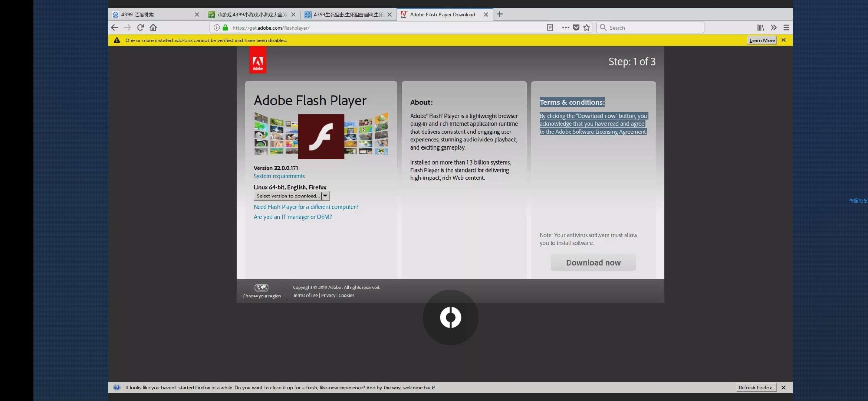The image size is (868, 401).
Task: Open the Library bookshelf icon
Action: coord(761,27)
